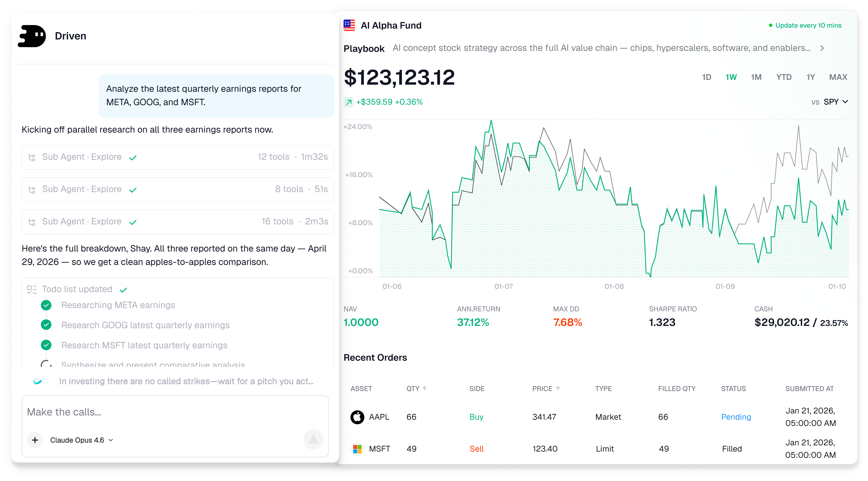Click the sub agent icon in the 12 tools row
This screenshot has width=868, height=481.
click(32, 157)
